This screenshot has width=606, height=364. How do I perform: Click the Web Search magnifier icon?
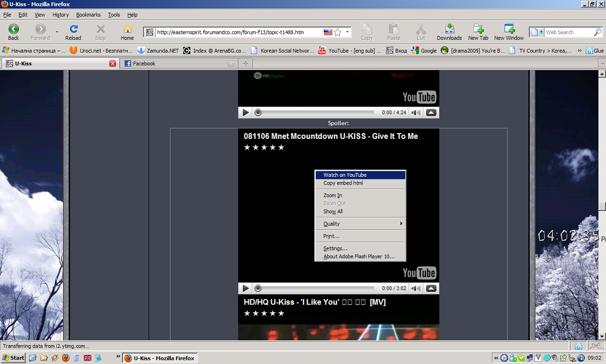point(598,32)
